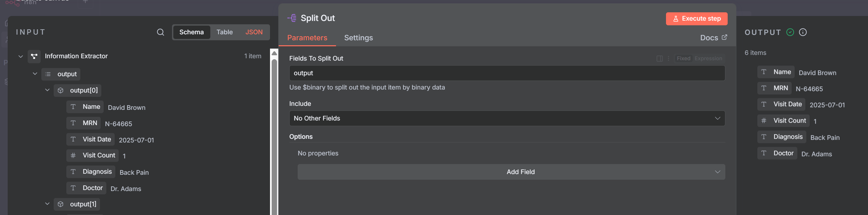Click the output[0] object cube icon
The height and width of the screenshot is (215, 868).
(x=61, y=91)
